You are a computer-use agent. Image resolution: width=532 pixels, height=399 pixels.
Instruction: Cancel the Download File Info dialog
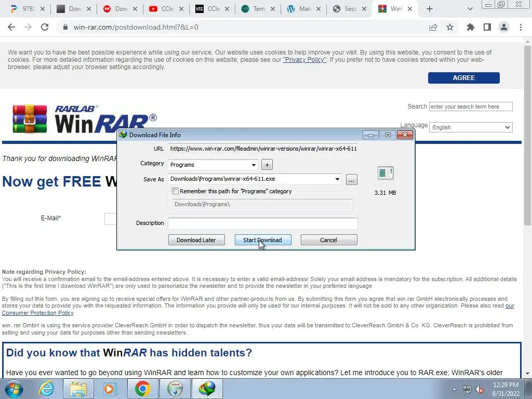pos(329,240)
